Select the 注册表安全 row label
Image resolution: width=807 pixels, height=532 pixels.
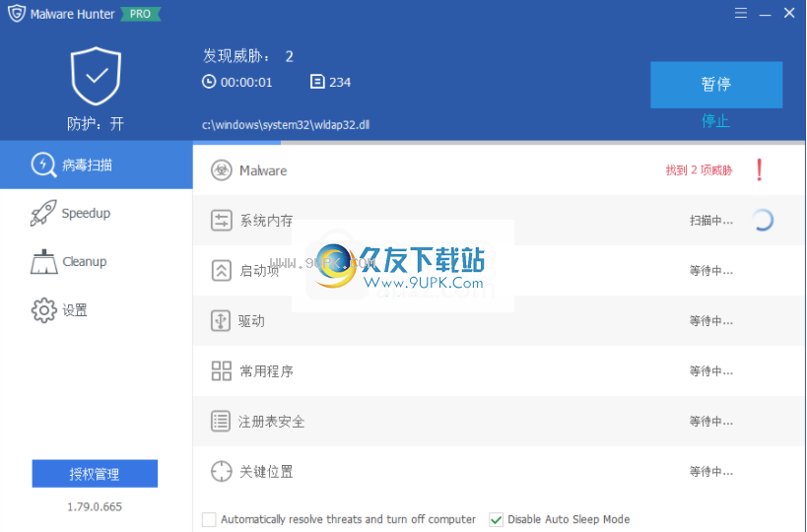[x=272, y=422]
